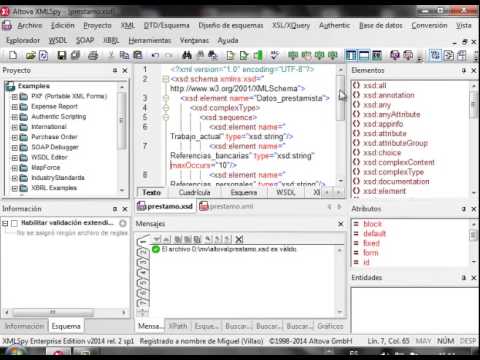480x360 pixels.
Task: Close the Información panel
Action: click(x=125, y=209)
